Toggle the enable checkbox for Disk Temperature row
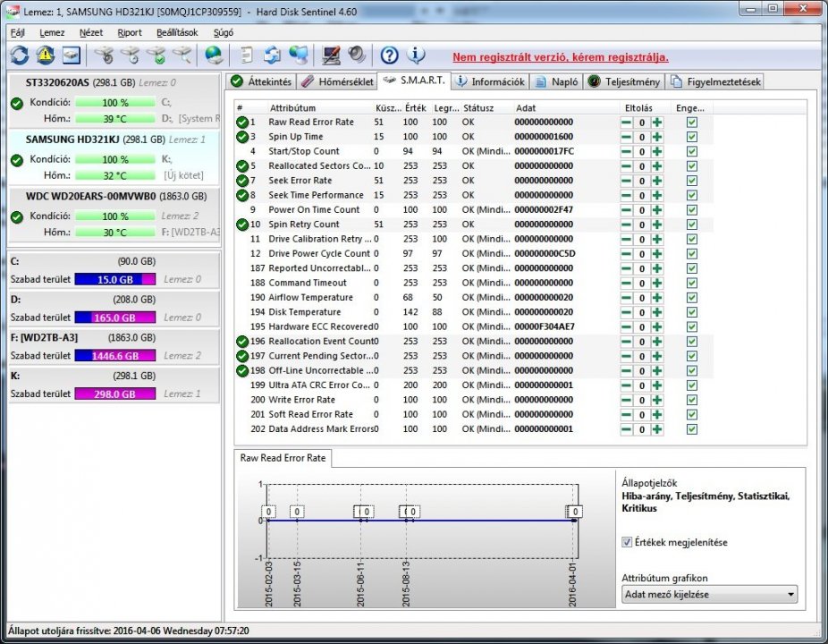This screenshot has height=644, width=828. pos(691,312)
